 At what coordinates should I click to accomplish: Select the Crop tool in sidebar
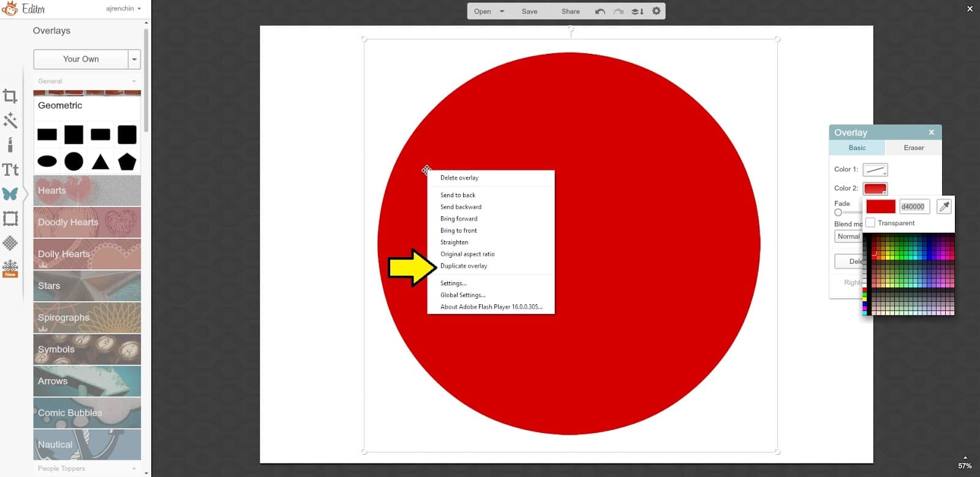pyautogui.click(x=10, y=96)
